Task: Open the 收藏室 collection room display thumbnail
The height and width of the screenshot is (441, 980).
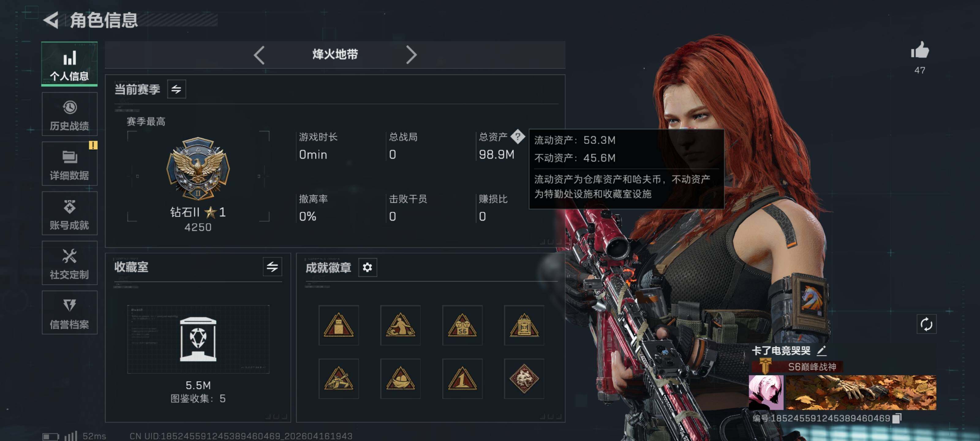Action: point(198,339)
